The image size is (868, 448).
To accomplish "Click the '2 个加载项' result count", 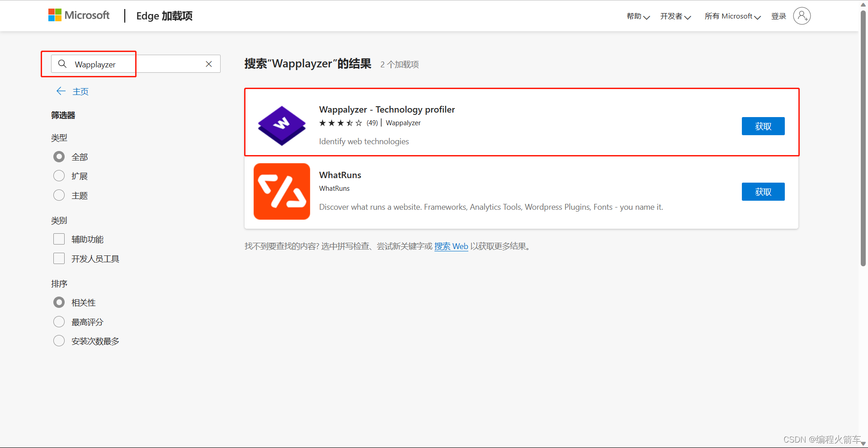I will click(400, 65).
